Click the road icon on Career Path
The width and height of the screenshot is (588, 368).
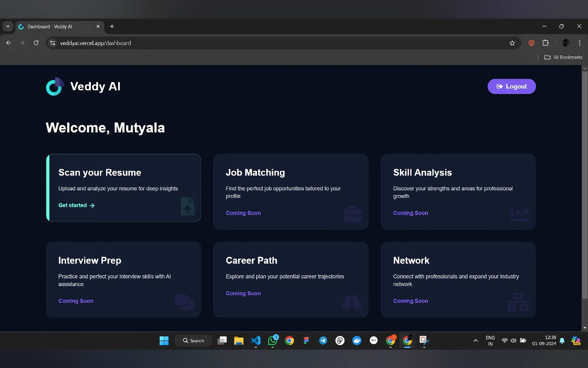351,302
